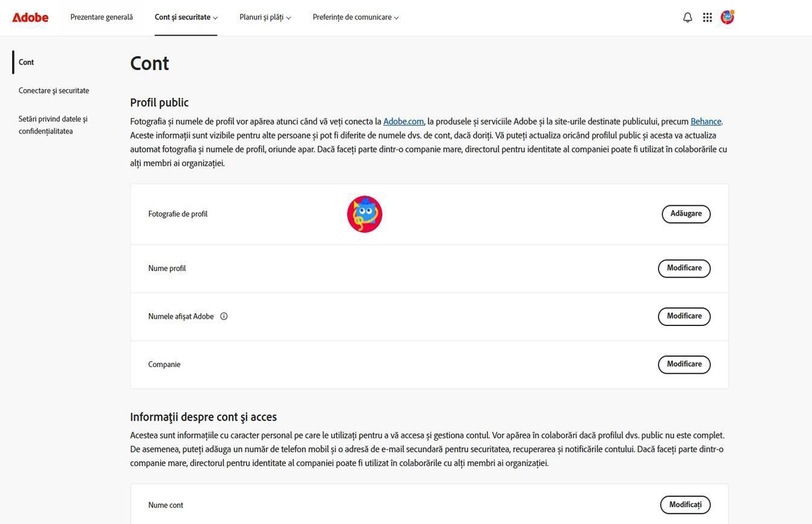The height and width of the screenshot is (524, 812).
Task: Click Adăugare for profile photo
Action: pos(686,214)
